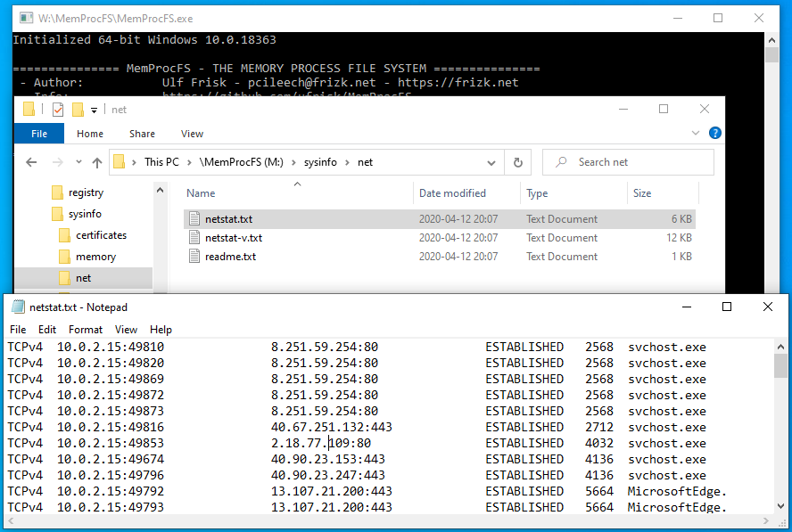Select net folder in navigation tree
The height and width of the screenshot is (532, 792).
[x=83, y=278]
